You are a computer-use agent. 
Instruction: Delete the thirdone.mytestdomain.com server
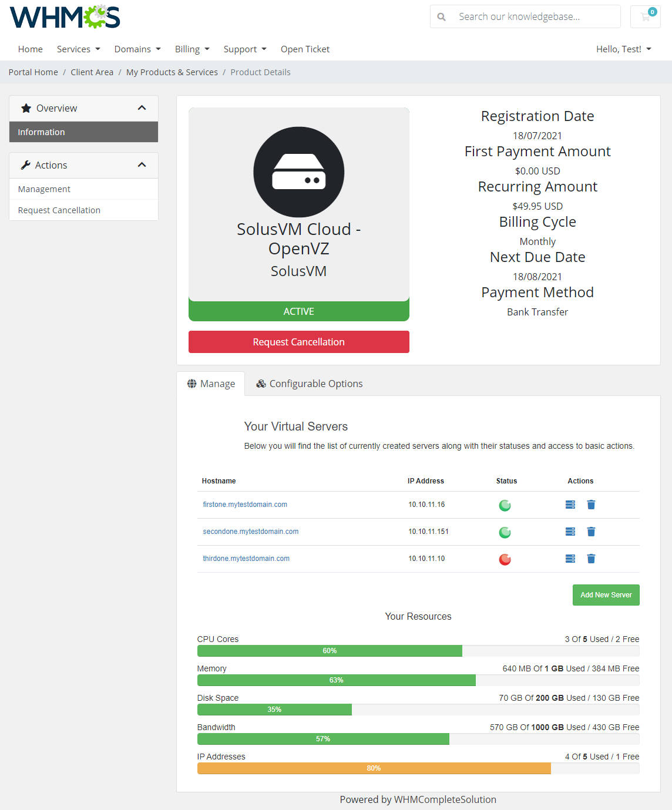591,559
